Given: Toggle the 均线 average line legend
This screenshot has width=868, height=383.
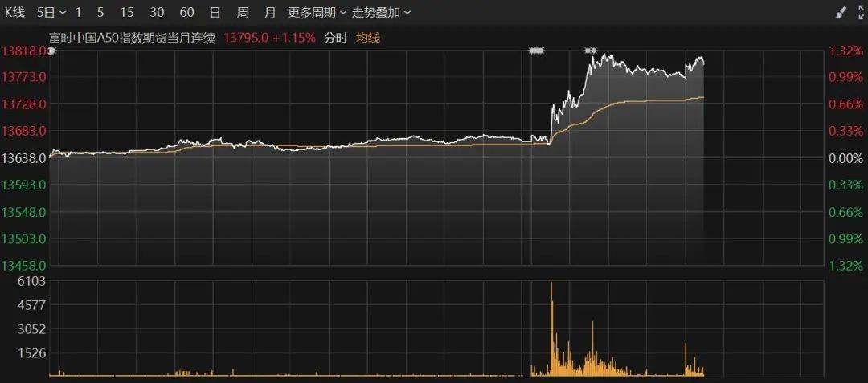Looking at the screenshot, I should [368, 37].
